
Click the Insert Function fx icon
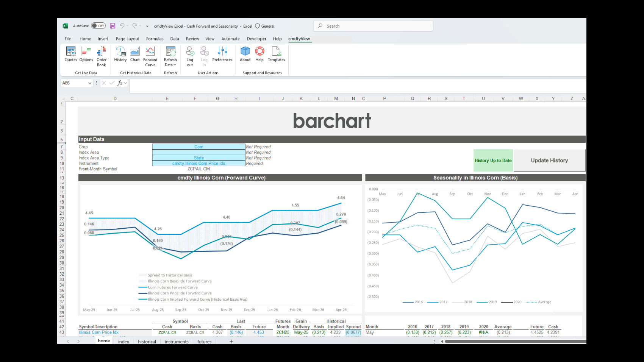point(120,83)
